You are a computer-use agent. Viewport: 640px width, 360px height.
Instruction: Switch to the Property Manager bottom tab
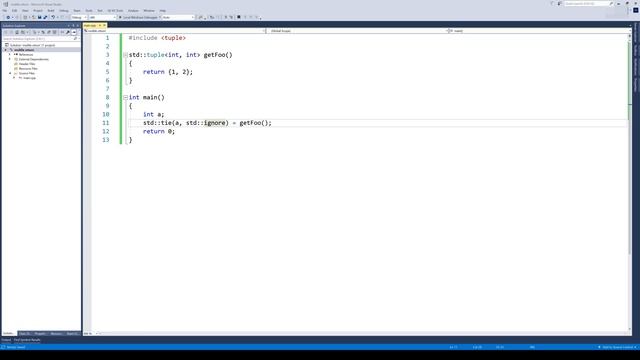(x=40, y=333)
